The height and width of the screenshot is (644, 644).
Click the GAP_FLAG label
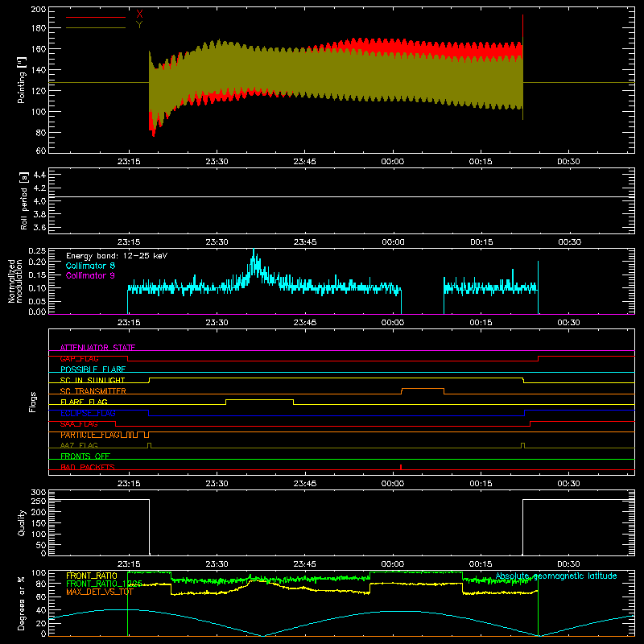point(79,358)
